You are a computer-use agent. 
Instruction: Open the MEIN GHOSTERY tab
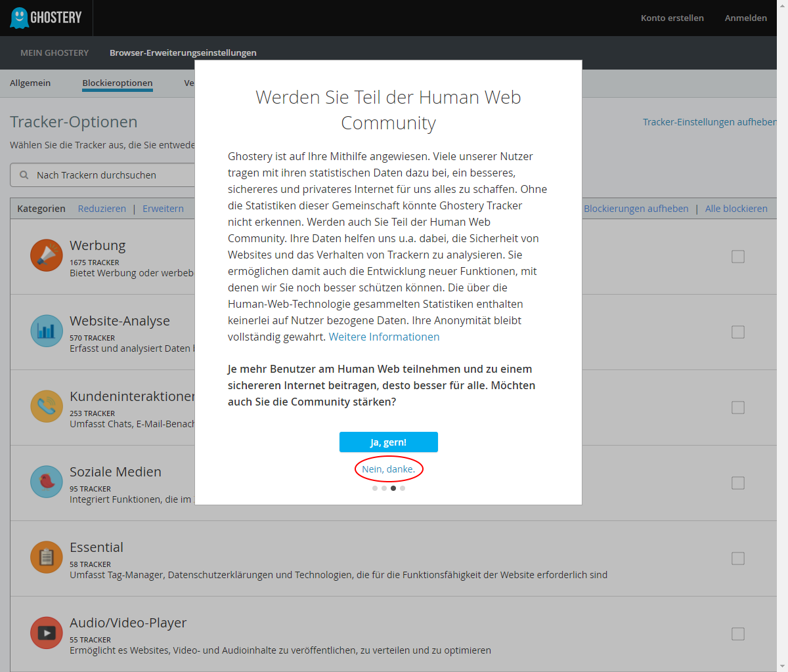click(55, 52)
